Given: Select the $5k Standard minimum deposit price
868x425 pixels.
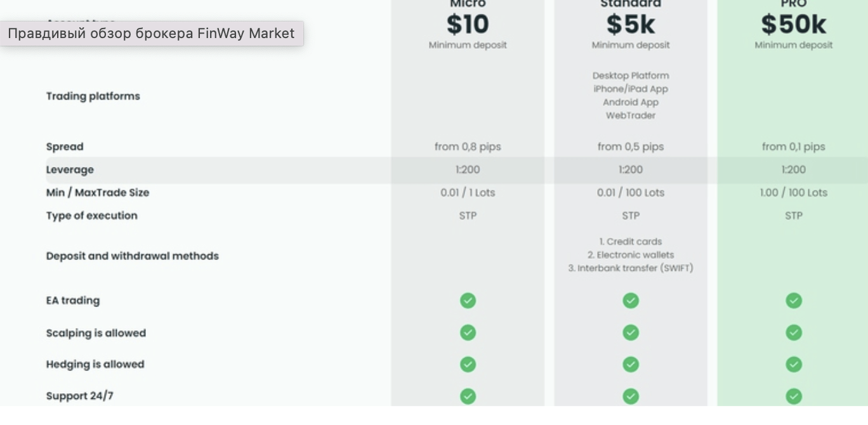Looking at the screenshot, I should point(631,24).
